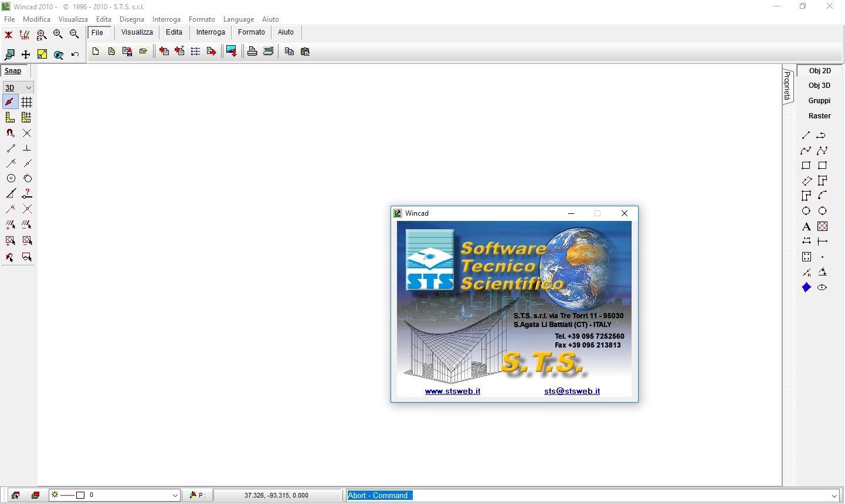
Task: Click the save drawing icon with floppy disk
Action: click(x=127, y=52)
